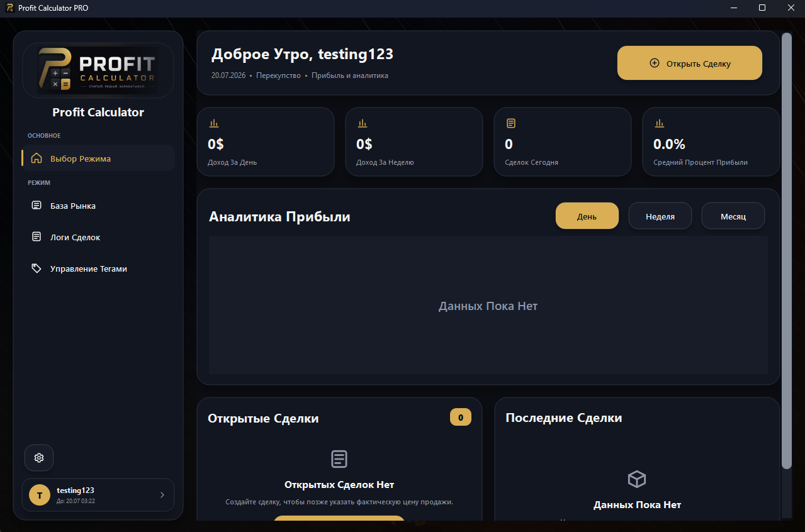Click the vertical scrollbar thumb
Screen dimensions: 805x532
(787, 250)
